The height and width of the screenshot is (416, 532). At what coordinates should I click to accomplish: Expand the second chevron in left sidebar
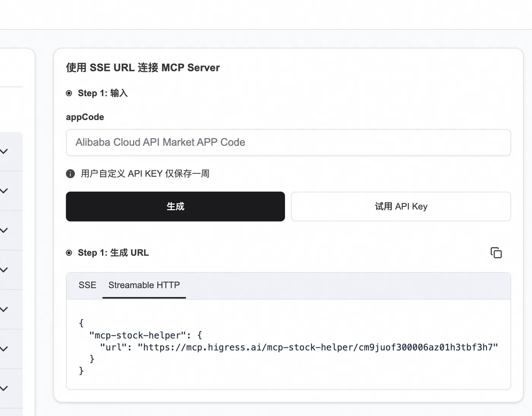(x=4, y=191)
